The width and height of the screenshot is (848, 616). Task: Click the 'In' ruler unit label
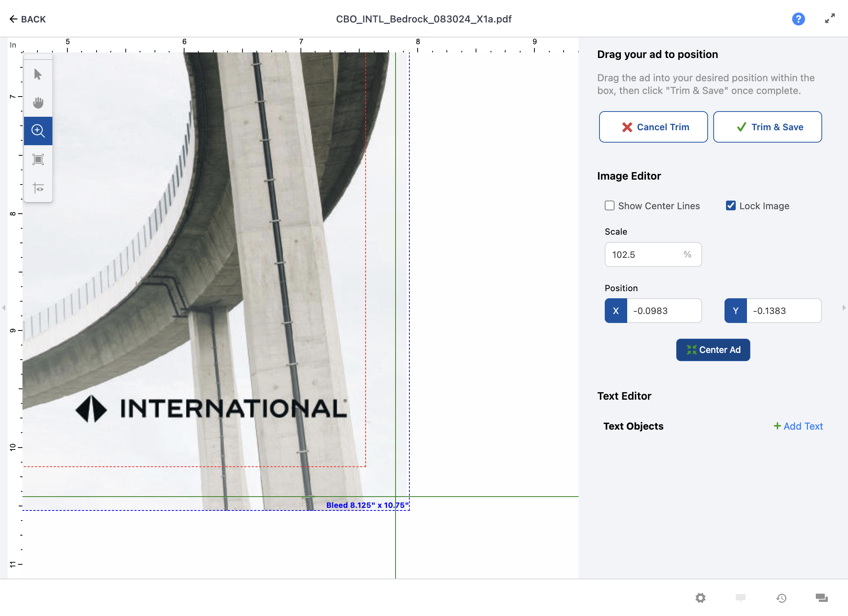[x=13, y=45]
